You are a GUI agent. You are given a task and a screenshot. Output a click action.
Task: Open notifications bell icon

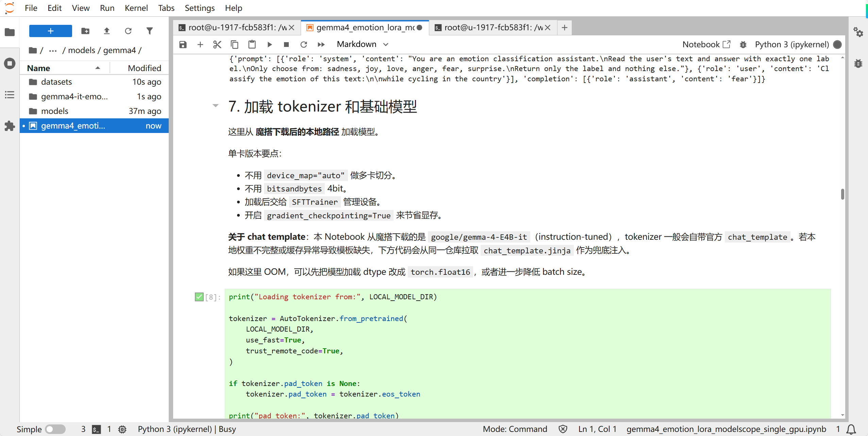click(851, 429)
